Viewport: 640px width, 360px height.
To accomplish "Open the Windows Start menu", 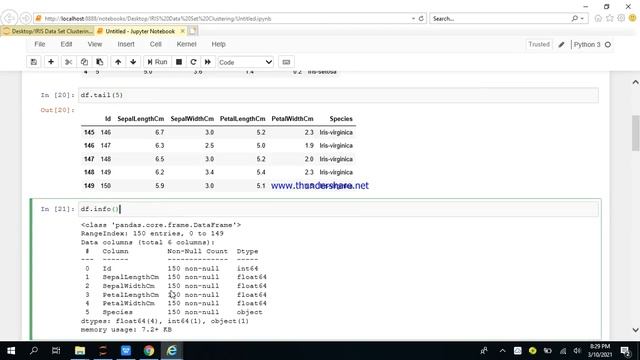I will click(11, 351).
